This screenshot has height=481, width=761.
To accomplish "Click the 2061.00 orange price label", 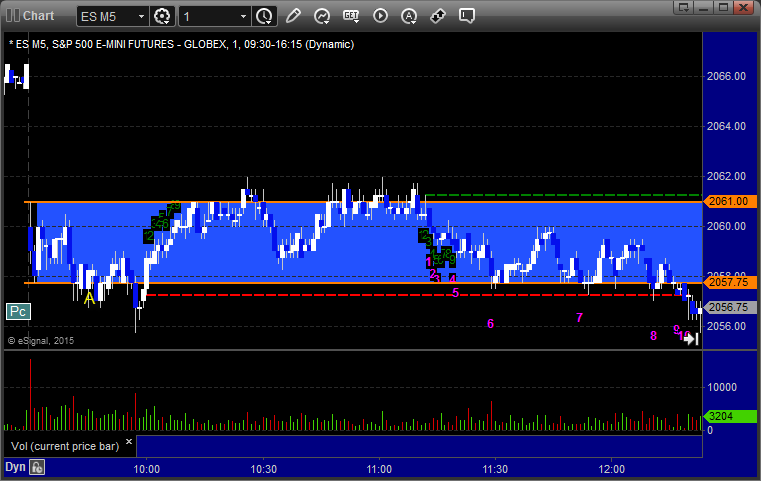I will point(728,201).
